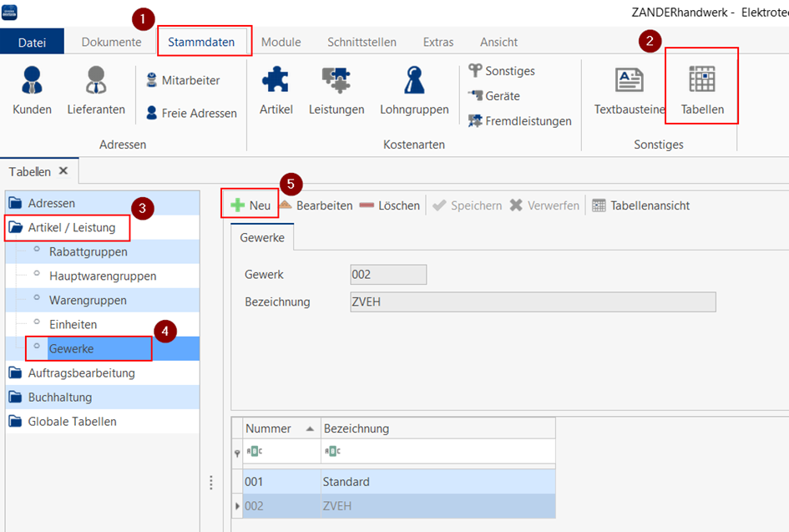Screen dimensions: 789x532
Task: Expand the Adressen folder
Action: [51, 203]
